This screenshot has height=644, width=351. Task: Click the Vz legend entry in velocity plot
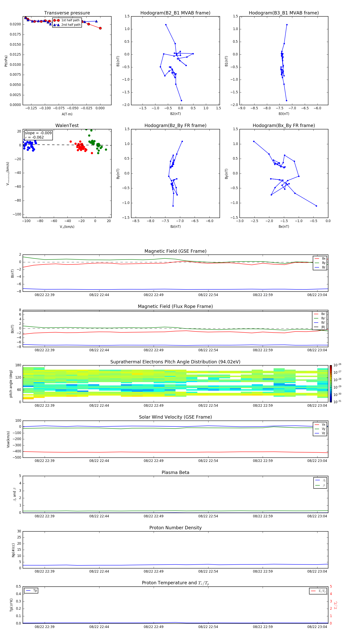(320, 433)
